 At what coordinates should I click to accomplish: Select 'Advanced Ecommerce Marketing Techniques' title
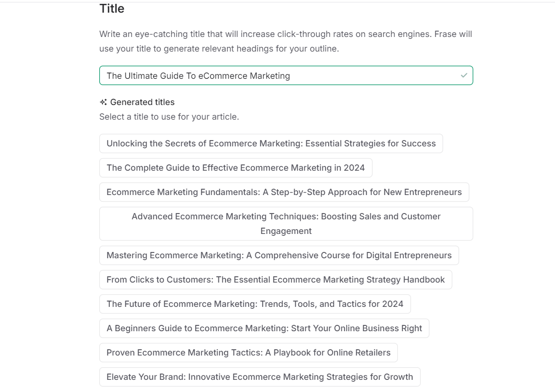(x=286, y=224)
